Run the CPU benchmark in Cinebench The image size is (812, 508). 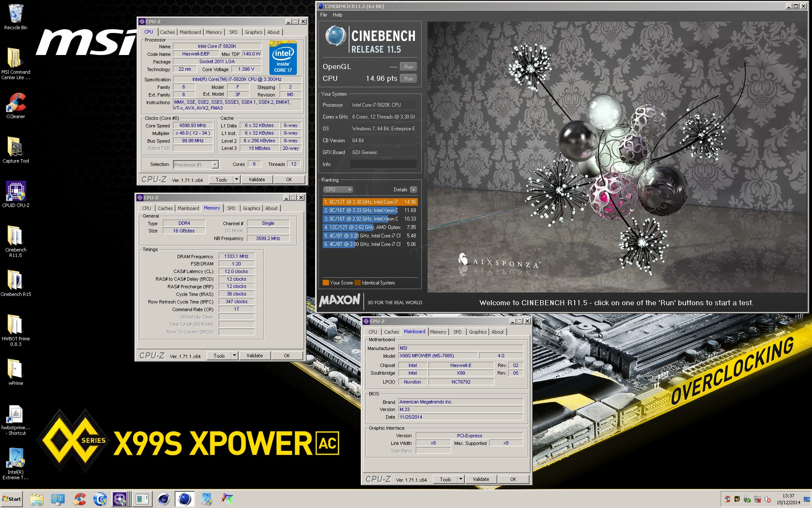click(409, 79)
